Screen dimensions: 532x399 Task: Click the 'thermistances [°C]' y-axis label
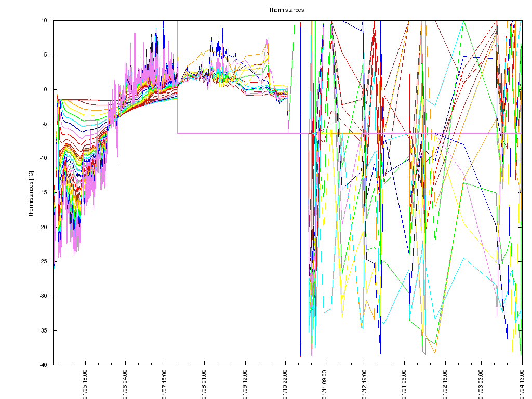[x=31, y=193]
